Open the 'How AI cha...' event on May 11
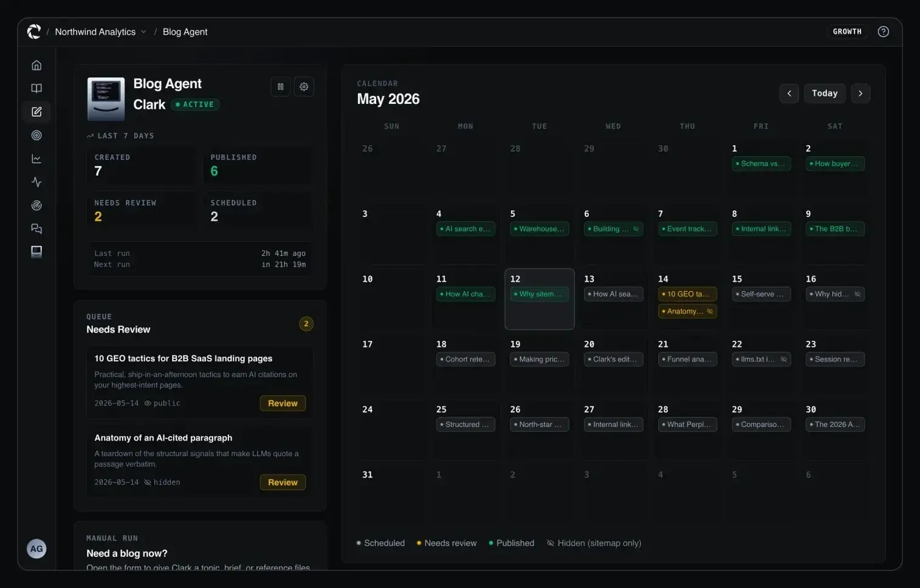The height and width of the screenshot is (588, 920). (465, 294)
